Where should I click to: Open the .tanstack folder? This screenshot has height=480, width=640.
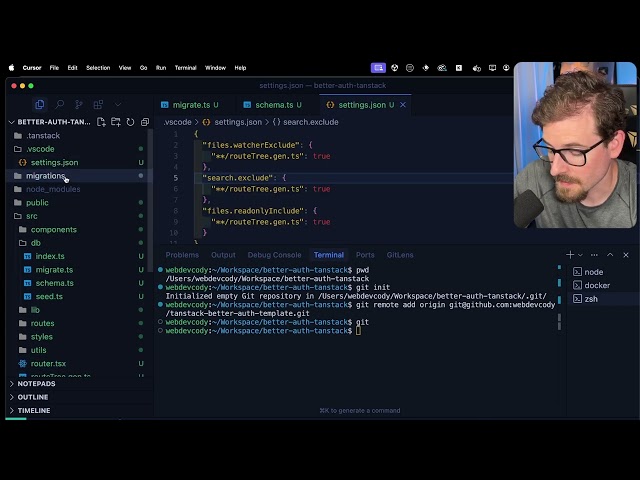pyautogui.click(x=79, y=136)
